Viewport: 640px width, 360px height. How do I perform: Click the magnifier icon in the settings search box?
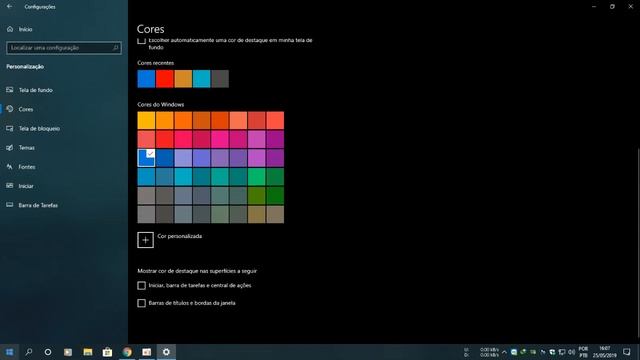[x=116, y=48]
